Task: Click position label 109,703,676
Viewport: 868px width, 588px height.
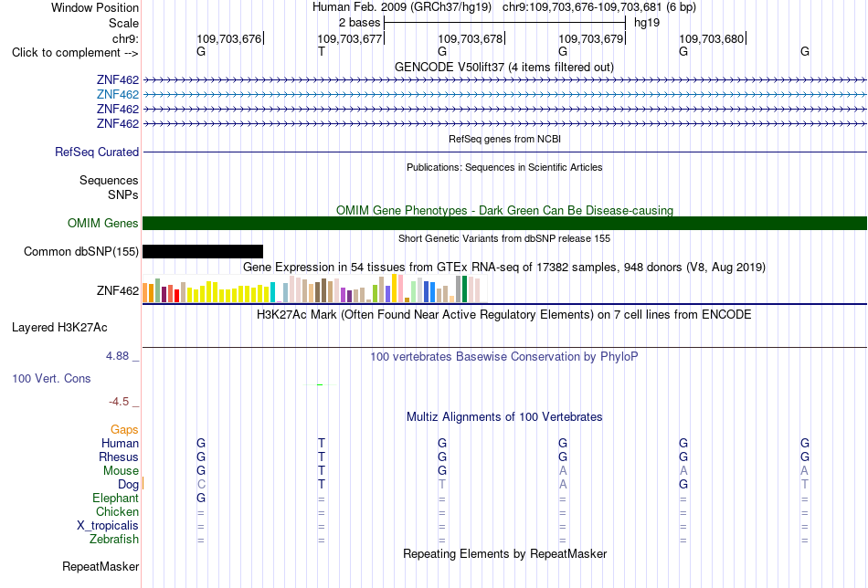Action: click(x=229, y=38)
